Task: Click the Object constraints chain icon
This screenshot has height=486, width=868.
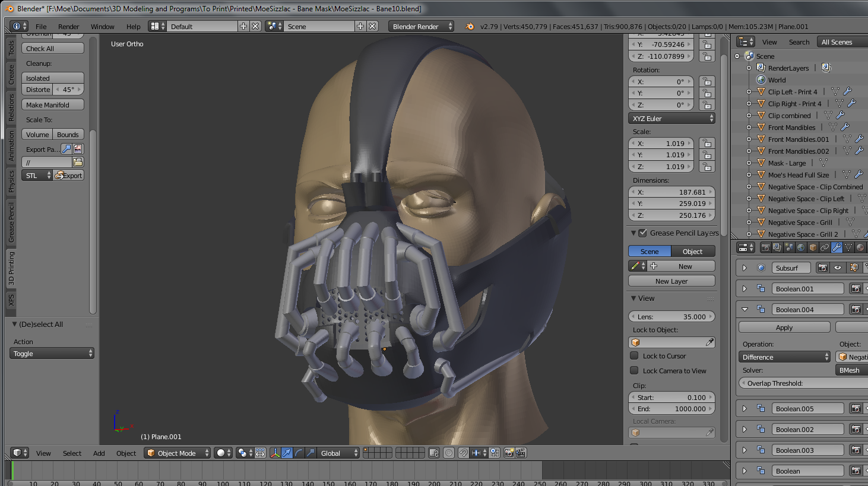Action: click(825, 247)
